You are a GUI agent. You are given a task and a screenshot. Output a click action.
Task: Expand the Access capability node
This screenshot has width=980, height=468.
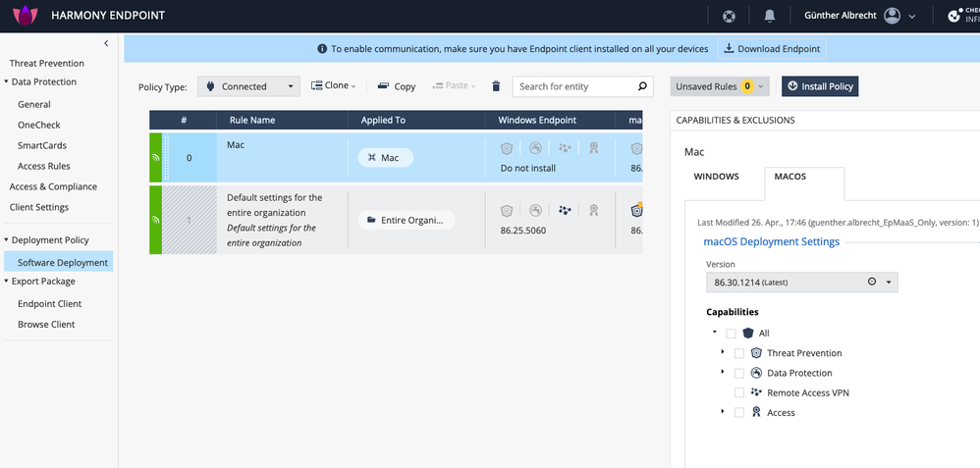pos(723,412)
